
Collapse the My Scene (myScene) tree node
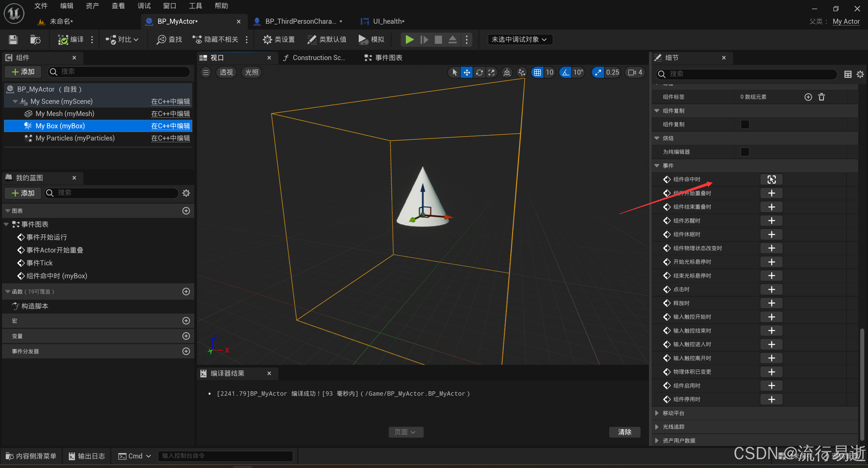coord(15,101)
